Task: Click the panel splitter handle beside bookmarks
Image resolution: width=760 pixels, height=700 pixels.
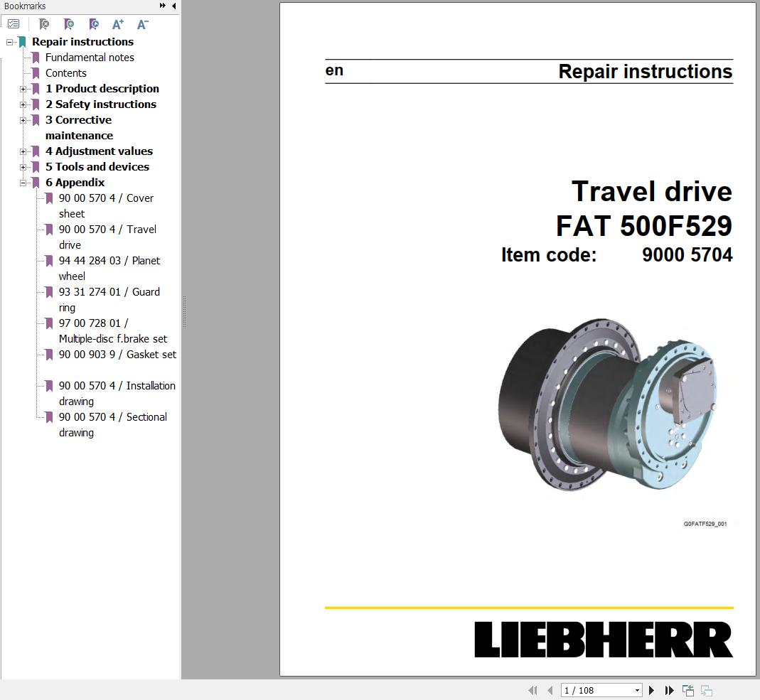Action: (x=184, y=311)
